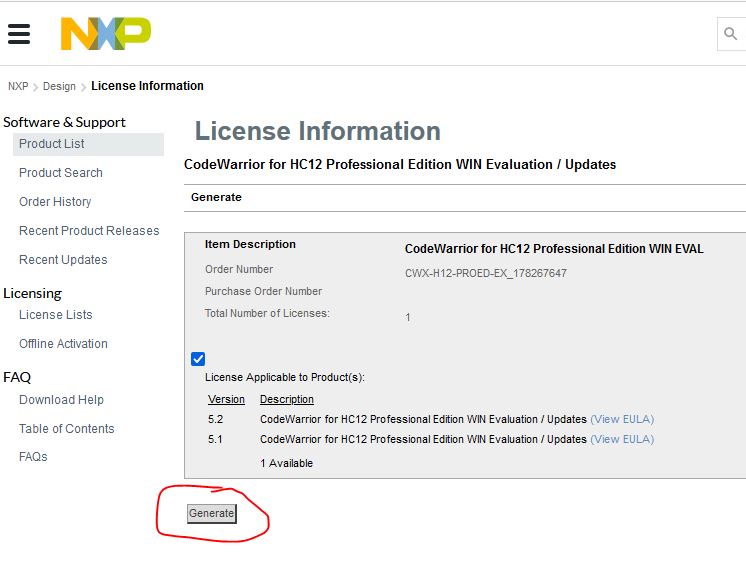Click the 'Item Description' label
746x578 pixels.
pyautogui.click(x=250, y=244)
